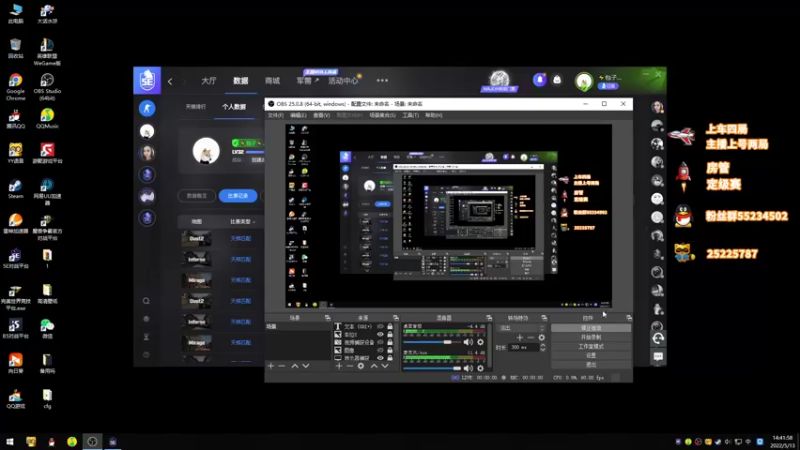800x450 pixels.
Task: Mute microphone speaker icon in OBS mixer
Action: [x=468, y=368]
